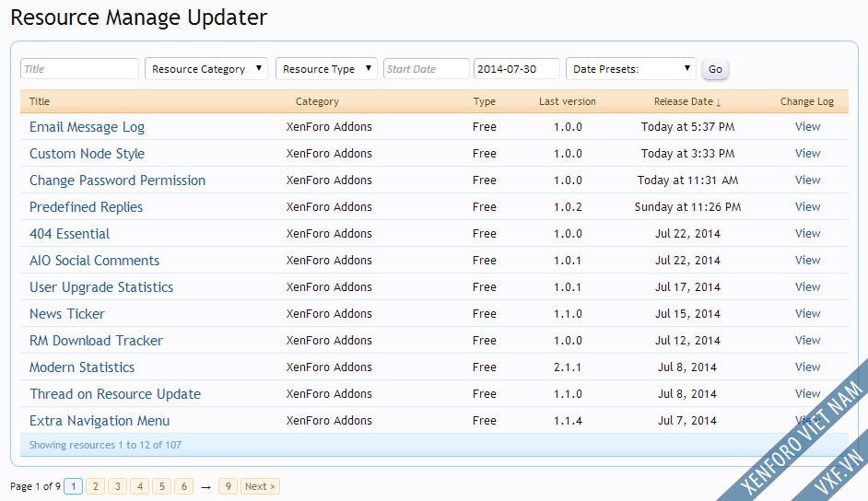Open the Custom Node Style resource
This screenshot has height=501, width=868.
87,154
